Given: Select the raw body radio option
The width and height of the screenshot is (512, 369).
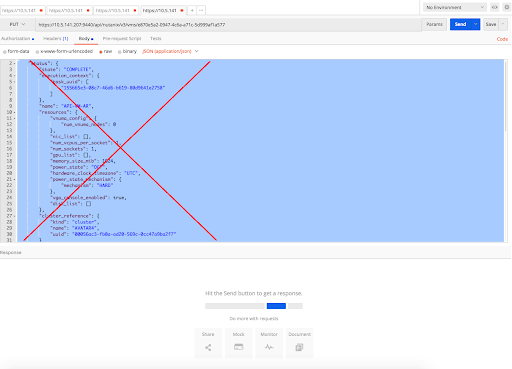Looking at the screenshot, I should point(101,52).
